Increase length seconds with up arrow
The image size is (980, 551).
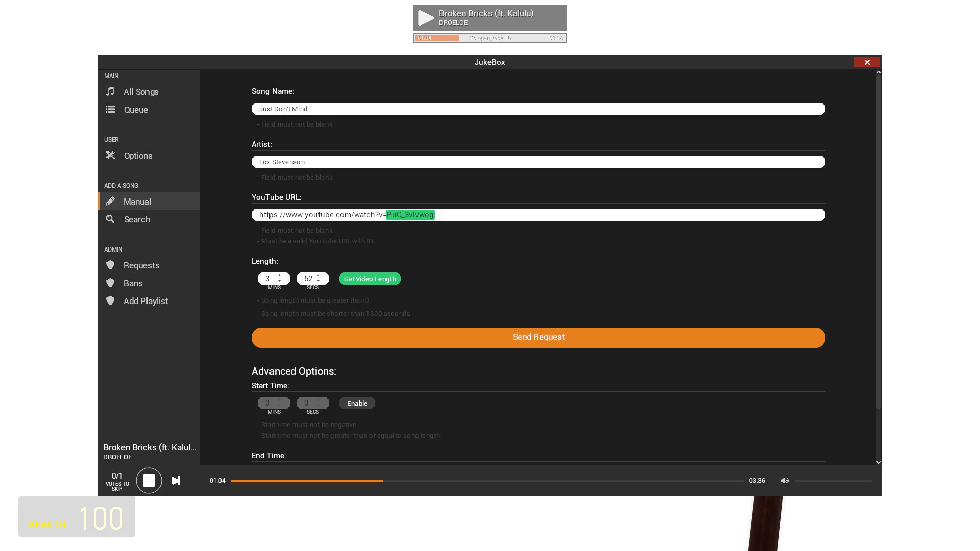point(318,276)
